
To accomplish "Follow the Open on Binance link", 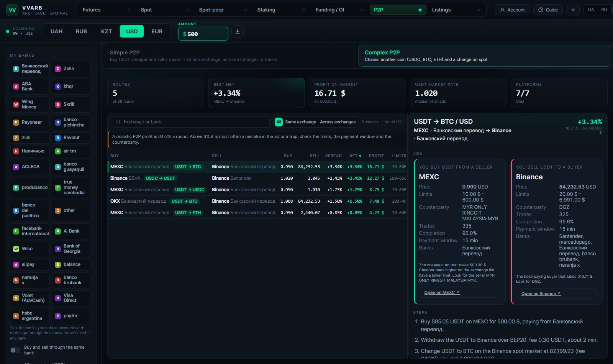I will [x=541, y=294].
